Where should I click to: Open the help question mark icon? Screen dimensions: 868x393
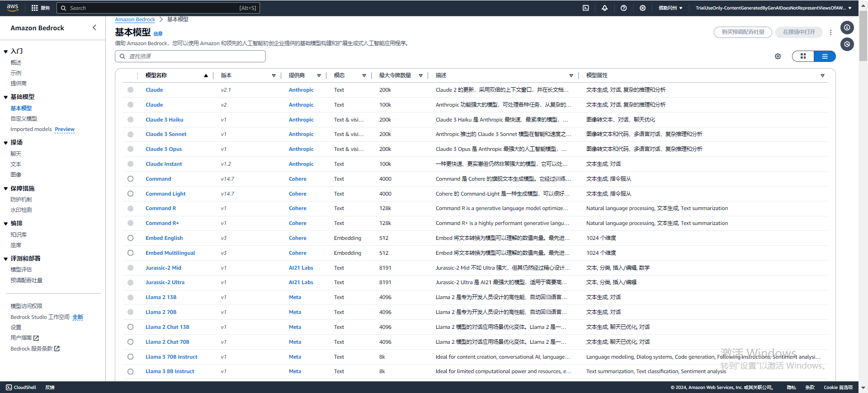pyautogui.click(x=623, y=8)
